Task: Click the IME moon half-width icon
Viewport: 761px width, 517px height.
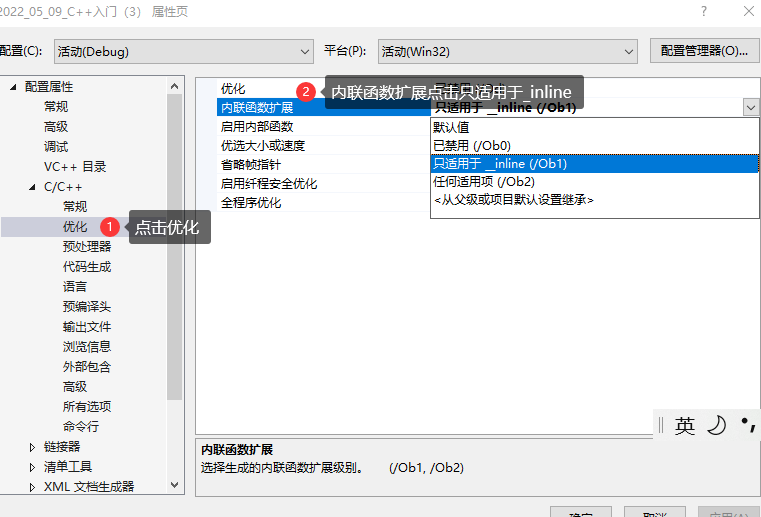Action: 716,425
